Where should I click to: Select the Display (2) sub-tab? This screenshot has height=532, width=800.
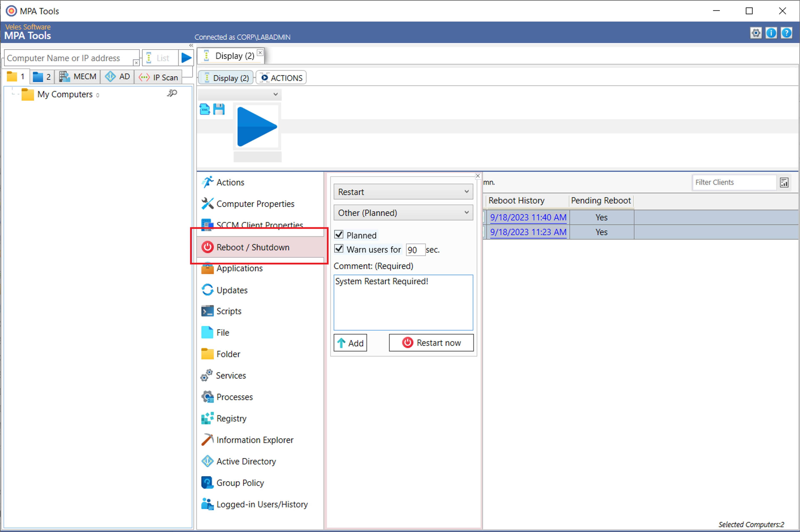[226, 78]
